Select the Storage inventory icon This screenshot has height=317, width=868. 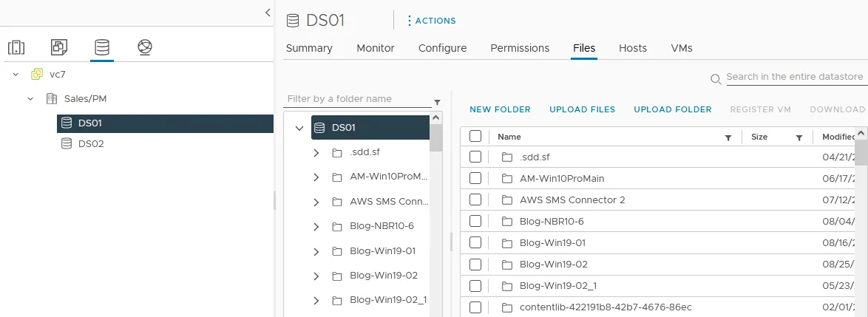tap(102, 48)
